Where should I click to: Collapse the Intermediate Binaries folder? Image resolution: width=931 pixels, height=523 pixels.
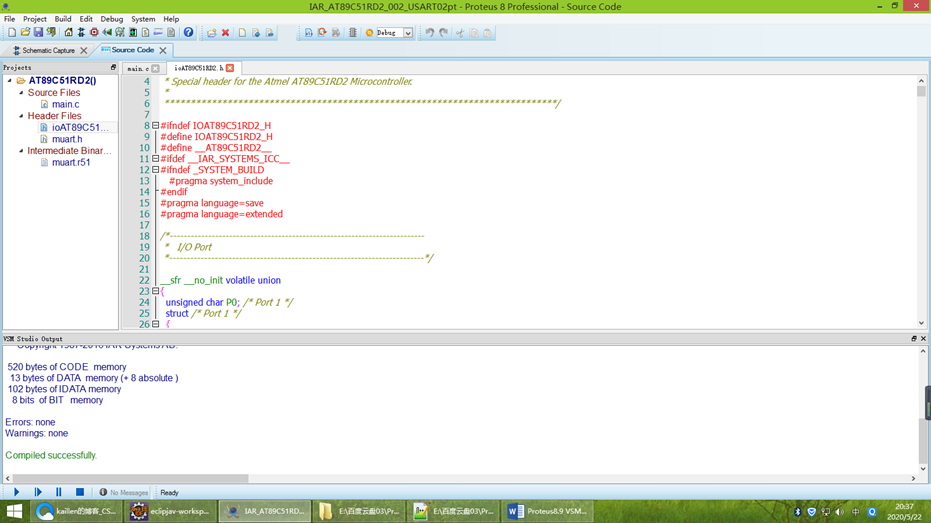(21, 151)
